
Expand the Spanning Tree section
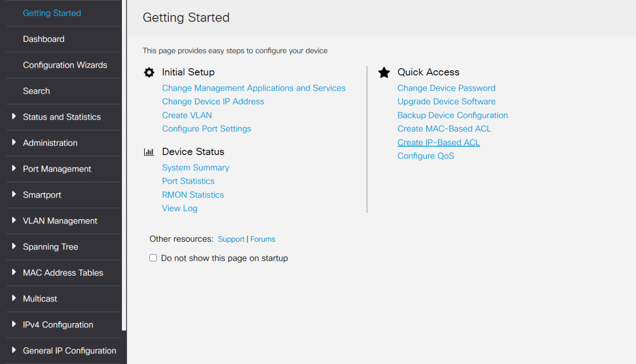(x=14, y=246)
